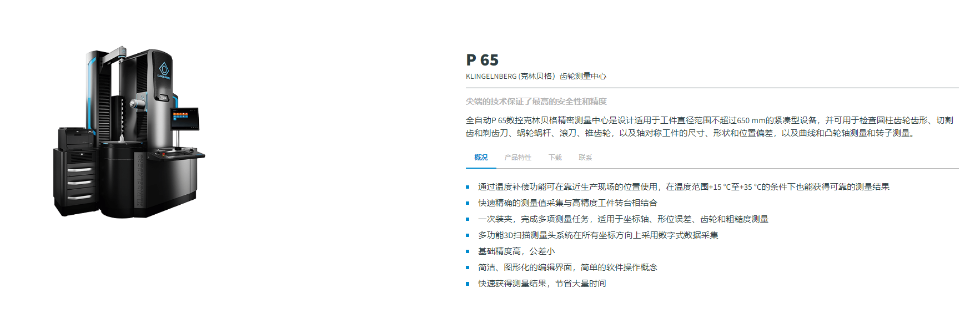Click the 快速精确的测量值采集 bullet text
The height and width of the screenshot is (318, 980).
point(567,203)
